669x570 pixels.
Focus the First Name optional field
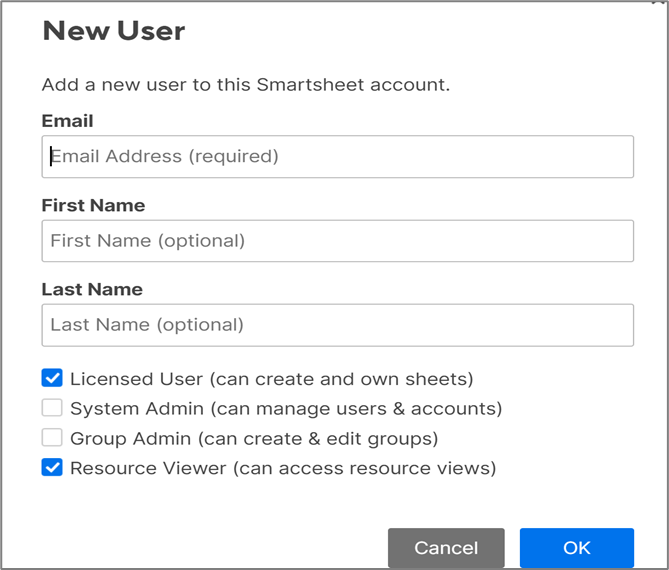337,241
